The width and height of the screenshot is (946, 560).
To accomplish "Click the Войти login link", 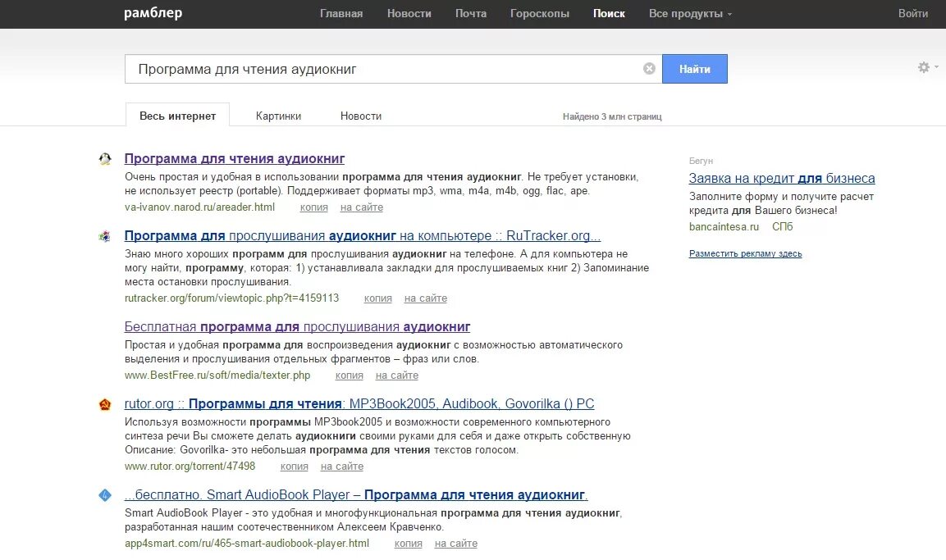I will coord(913,13).
